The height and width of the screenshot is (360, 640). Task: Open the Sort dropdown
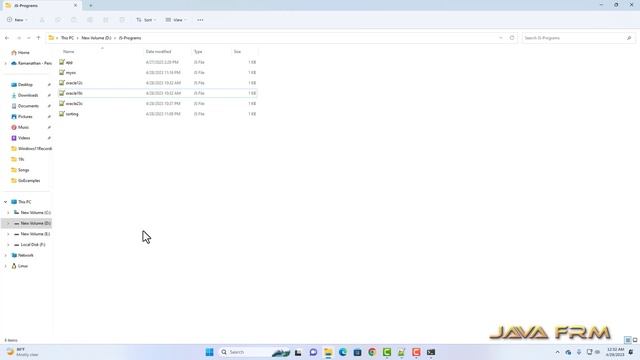pyautogui.click(x=146, y=20)
